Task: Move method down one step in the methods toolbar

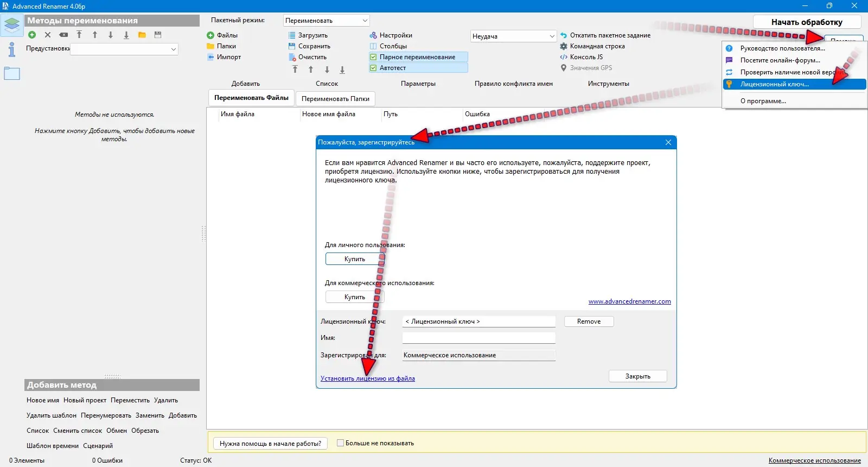Action: [111, 35]
